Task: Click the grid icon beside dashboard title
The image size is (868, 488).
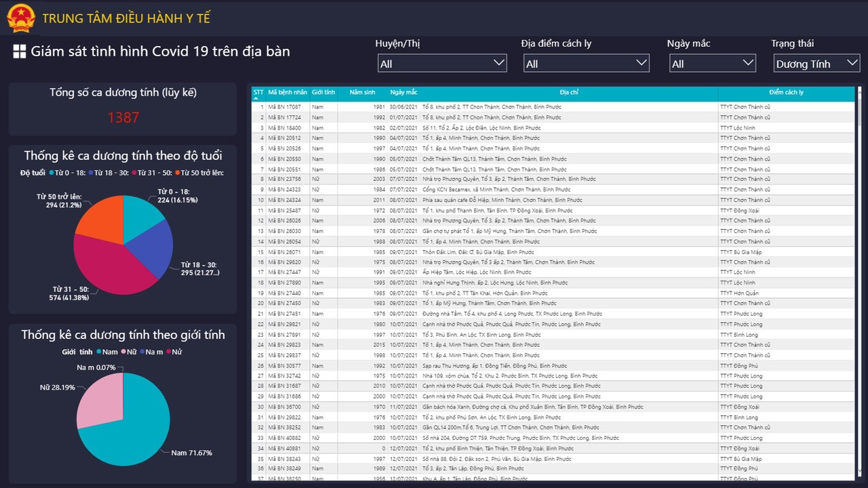Action: (20, 52)
